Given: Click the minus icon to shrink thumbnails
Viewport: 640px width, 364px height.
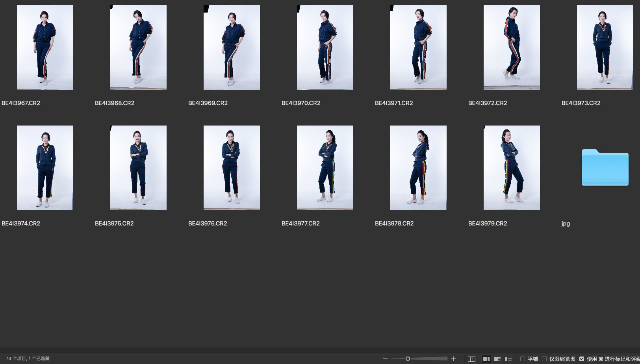Looking at the screenshot, I should click(x=385, y=359).
